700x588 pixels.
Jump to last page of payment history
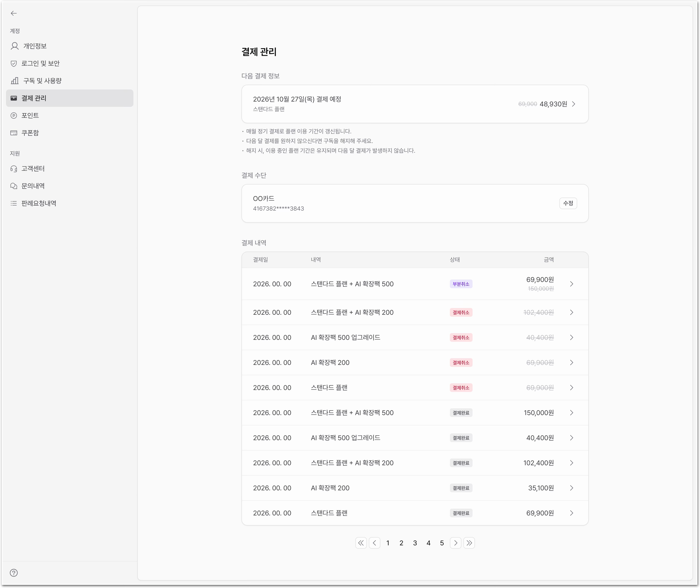coord(469,543)
